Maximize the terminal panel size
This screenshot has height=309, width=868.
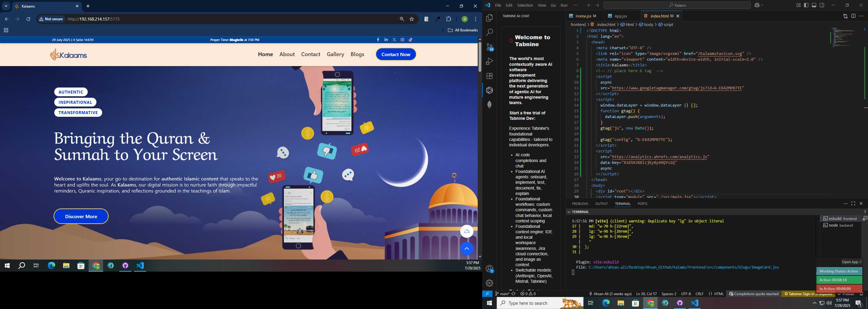pos(853,204)
